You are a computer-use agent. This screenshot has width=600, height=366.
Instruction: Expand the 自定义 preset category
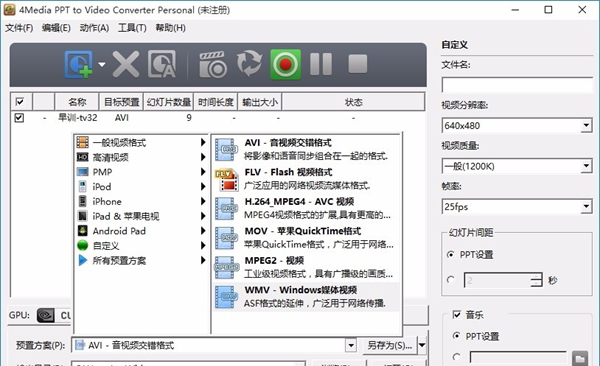pyautogui.click(x=141, y=245)
